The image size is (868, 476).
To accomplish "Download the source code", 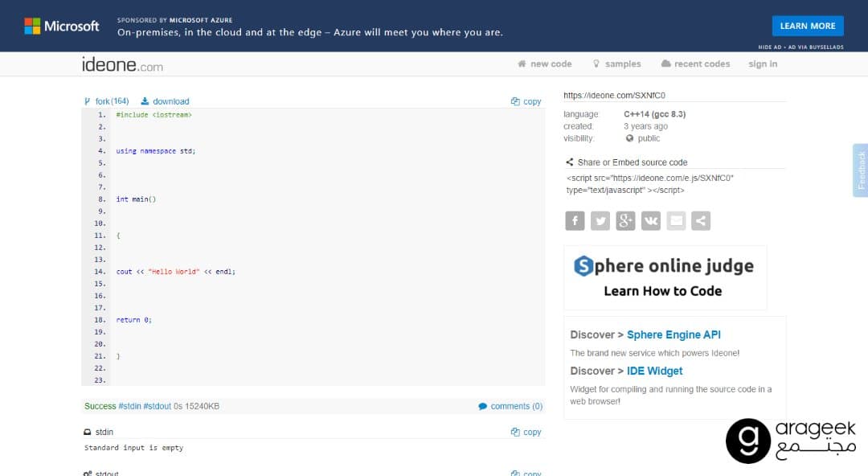I will click(x=165, y=101).
